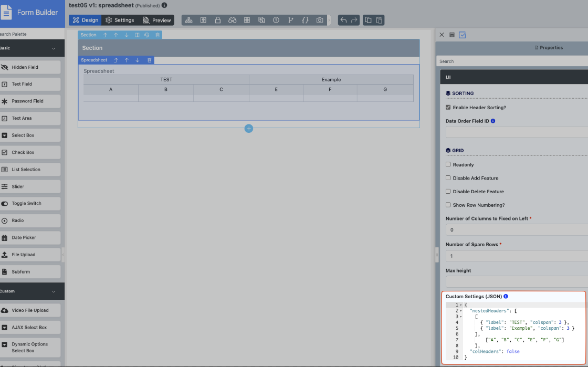Viewport: 588px width, 367px height.
Task: Check Show Row Numbering option
Action: 448,205
